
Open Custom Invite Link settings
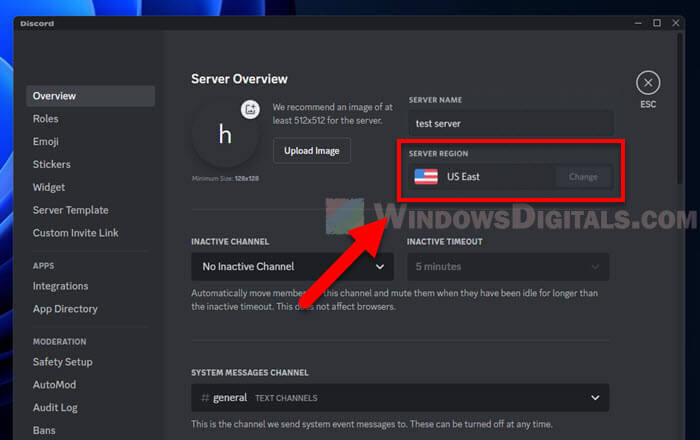76,233
